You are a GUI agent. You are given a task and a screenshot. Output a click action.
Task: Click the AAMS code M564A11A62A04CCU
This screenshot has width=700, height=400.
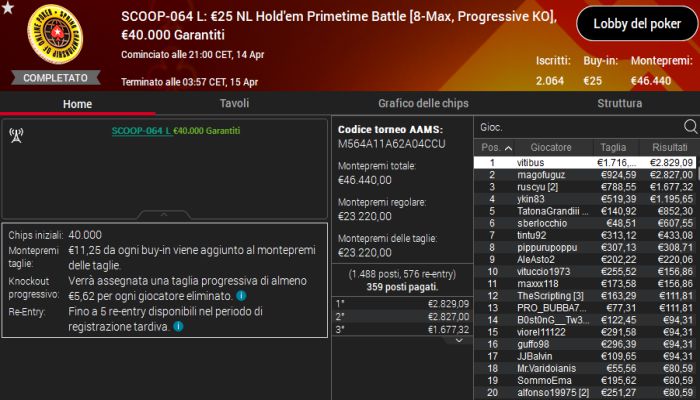[x=392, y=144]
